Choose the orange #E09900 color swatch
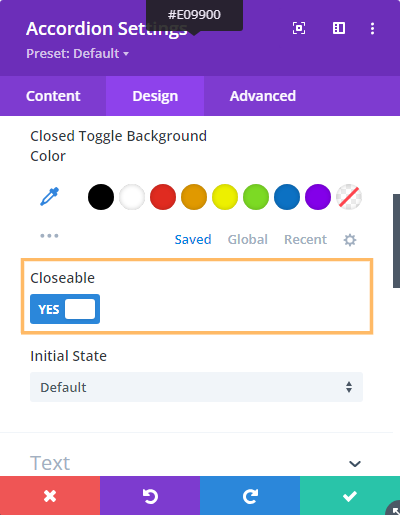Image resolution: width=400 pixels, height=515 pixels. click(194, 197)
